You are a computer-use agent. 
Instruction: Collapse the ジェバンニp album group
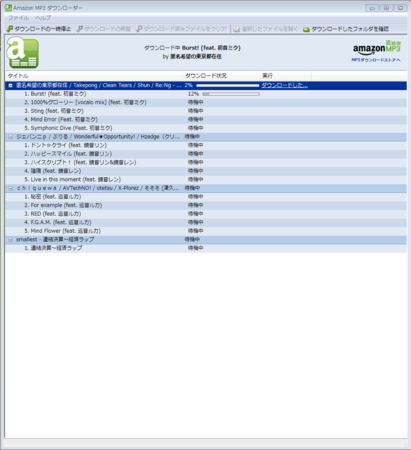pyautogui.click(x=10, y=137)
